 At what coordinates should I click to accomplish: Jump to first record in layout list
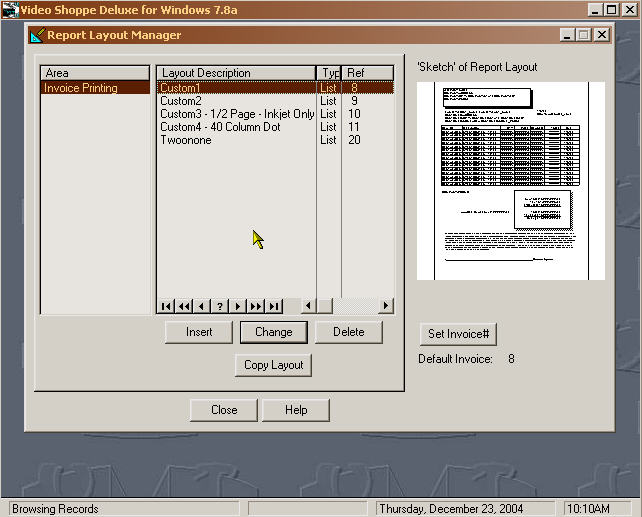point(166,306)
